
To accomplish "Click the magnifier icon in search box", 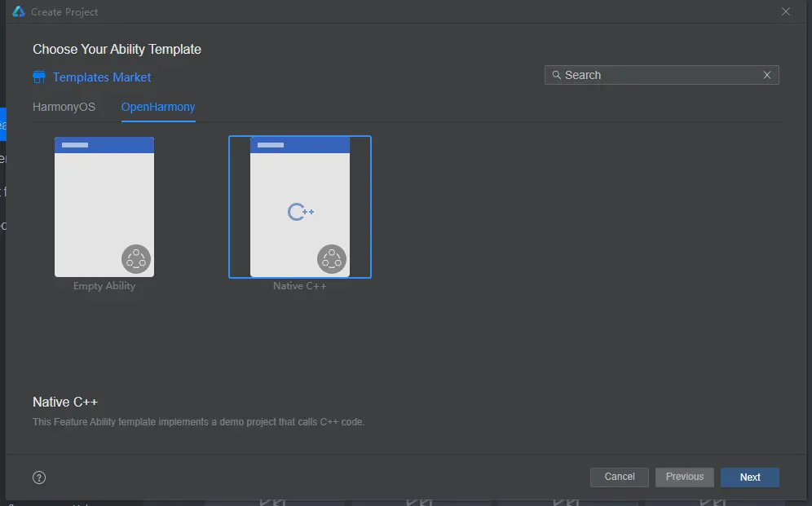I will point(557,75).
